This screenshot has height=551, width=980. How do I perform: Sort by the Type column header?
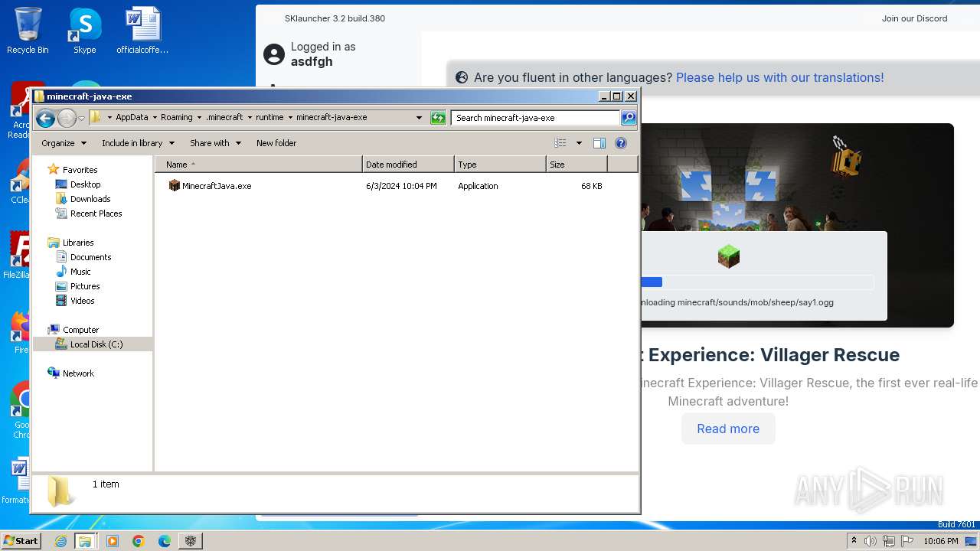click(x=500, y=165)
